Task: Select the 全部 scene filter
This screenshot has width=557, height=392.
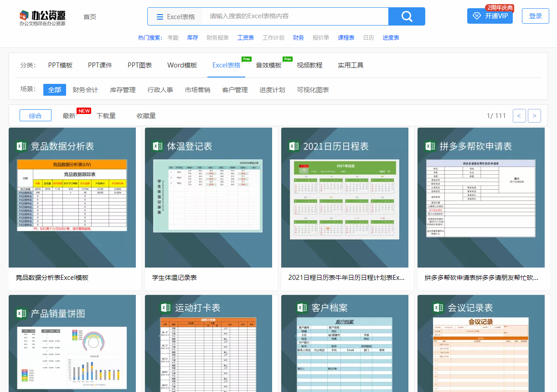Action: click(x=55, y=90)
